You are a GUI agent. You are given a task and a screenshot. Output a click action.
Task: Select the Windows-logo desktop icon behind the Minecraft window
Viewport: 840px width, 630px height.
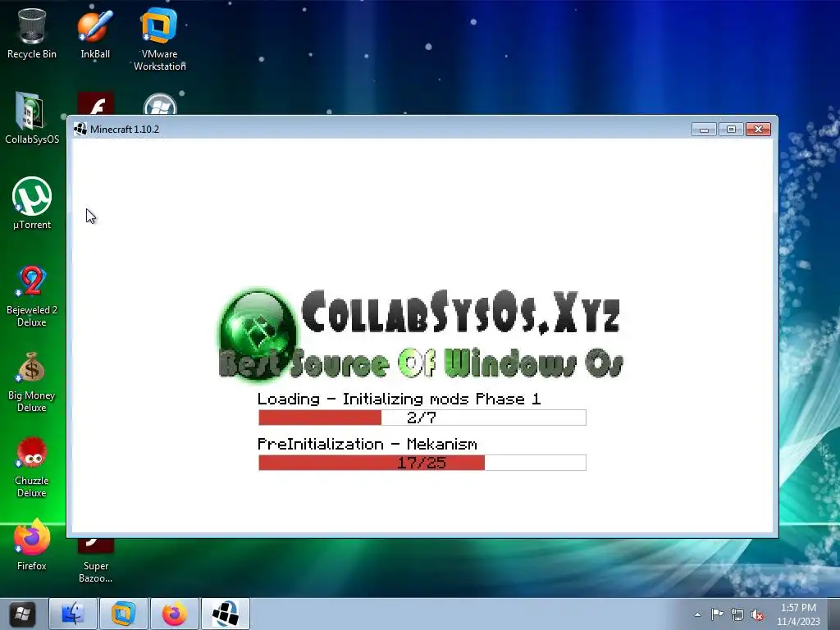click(x=160, y=104)
